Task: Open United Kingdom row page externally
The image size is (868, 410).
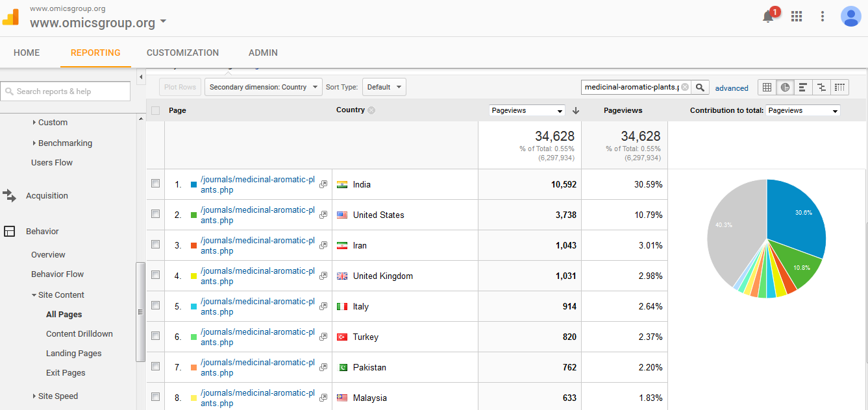Action: (323, 276)
